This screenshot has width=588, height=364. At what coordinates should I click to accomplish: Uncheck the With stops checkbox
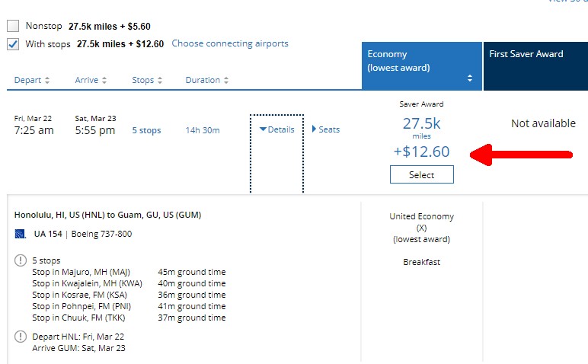pyautogui.click(x=13, y=44)
